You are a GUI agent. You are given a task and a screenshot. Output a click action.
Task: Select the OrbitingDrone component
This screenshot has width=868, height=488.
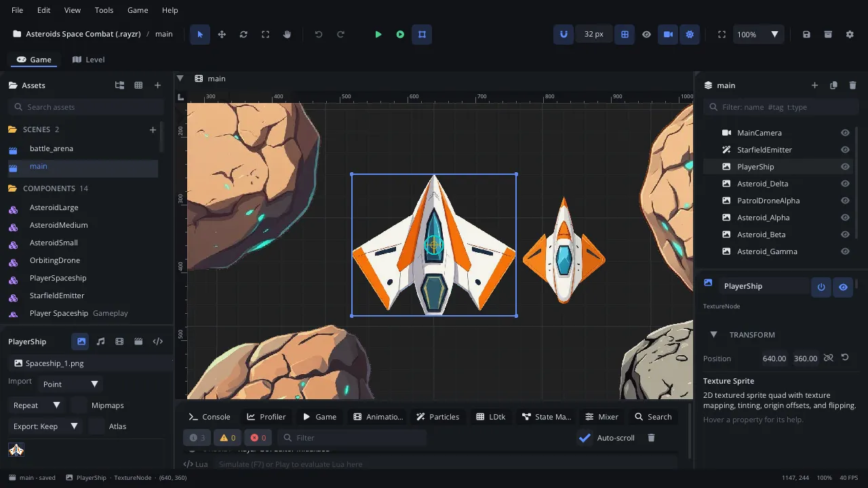point(82,260)
